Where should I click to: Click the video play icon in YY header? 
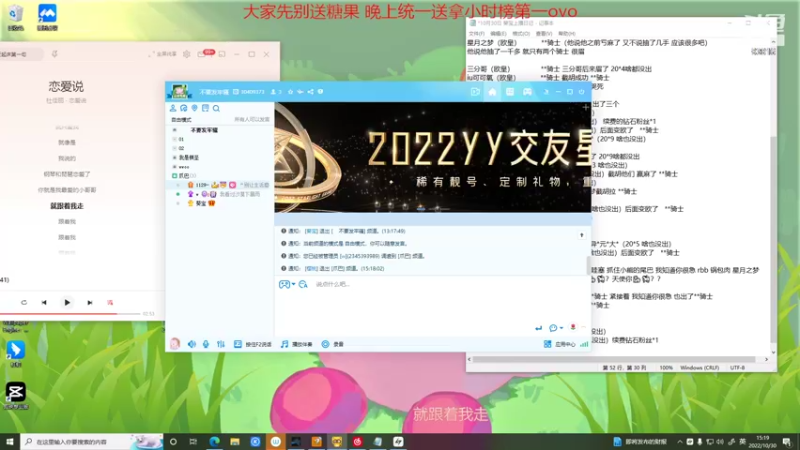[x=475, y=92]
